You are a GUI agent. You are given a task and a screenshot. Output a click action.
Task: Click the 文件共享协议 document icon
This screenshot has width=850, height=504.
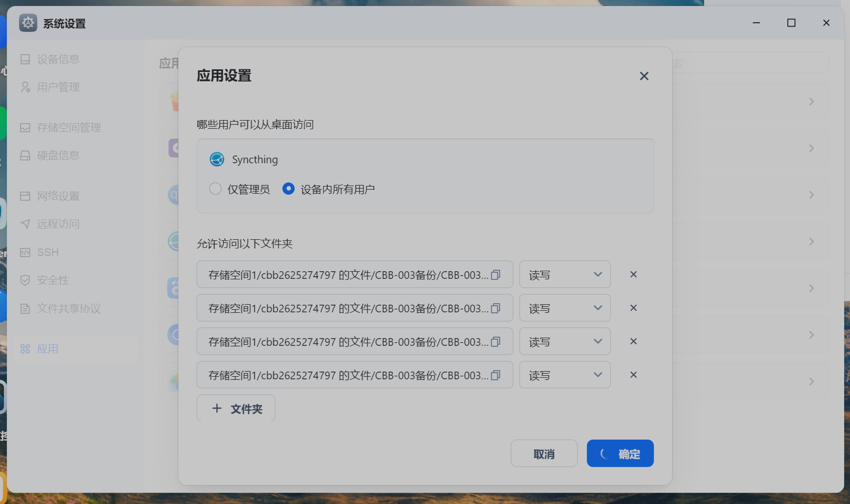tap(25, 309)
